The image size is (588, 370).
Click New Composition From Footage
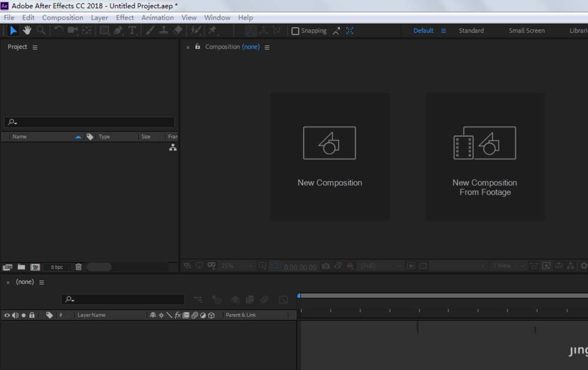coord(485,156)
